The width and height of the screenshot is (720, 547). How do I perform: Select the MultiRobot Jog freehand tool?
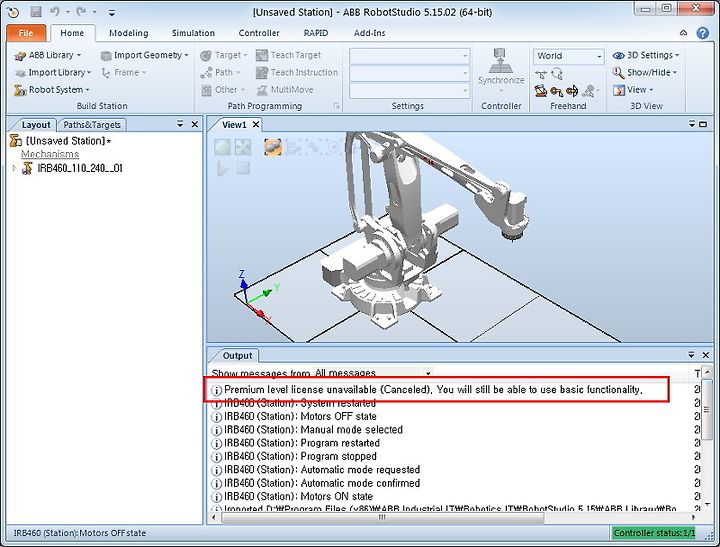coord(590,91)
